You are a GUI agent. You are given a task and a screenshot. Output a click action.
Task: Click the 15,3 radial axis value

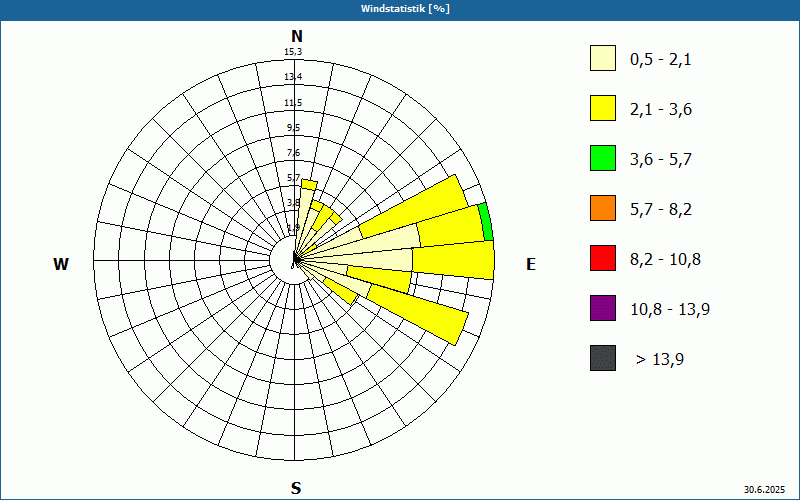click(293, 52)
